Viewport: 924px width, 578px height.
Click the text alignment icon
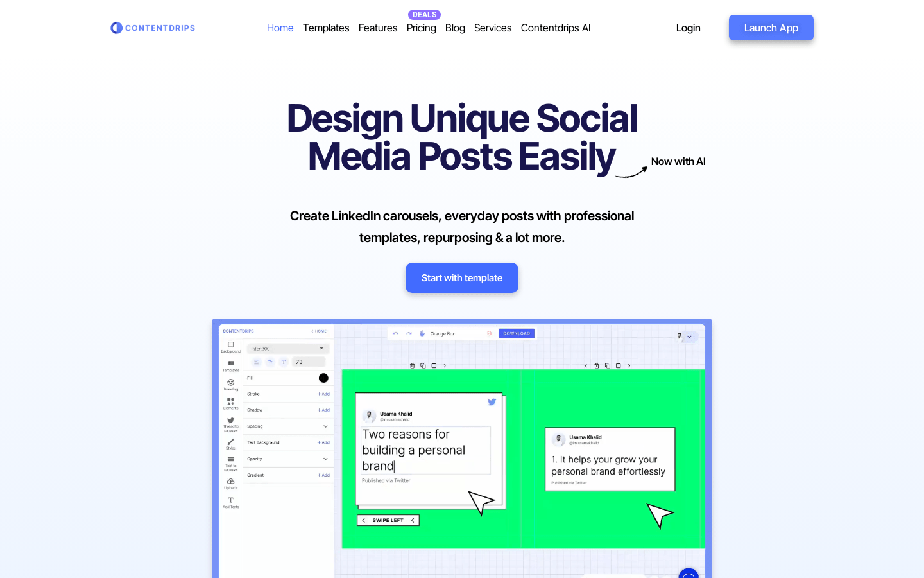pos(257,362)
